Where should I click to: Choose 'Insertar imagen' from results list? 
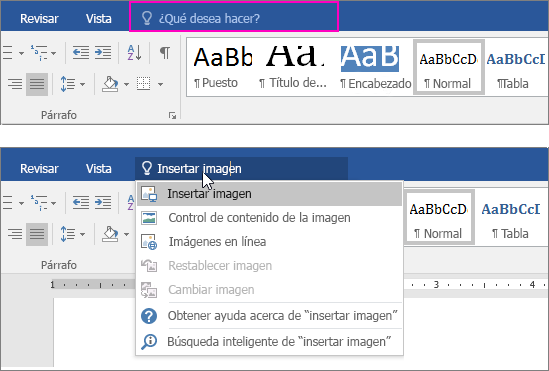269,194
